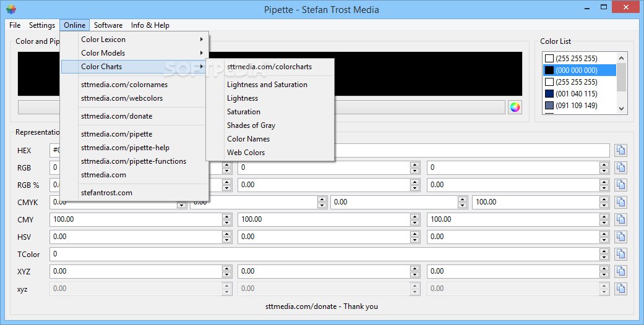Screen dimensions: 644x325
Task: Increase the CMY first value stepper
Action: click(226, 216)
